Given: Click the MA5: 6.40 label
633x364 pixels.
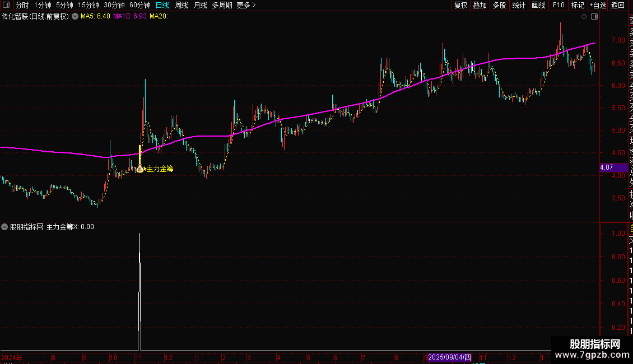Looking at the screenshot, I should tap(95, 17).
